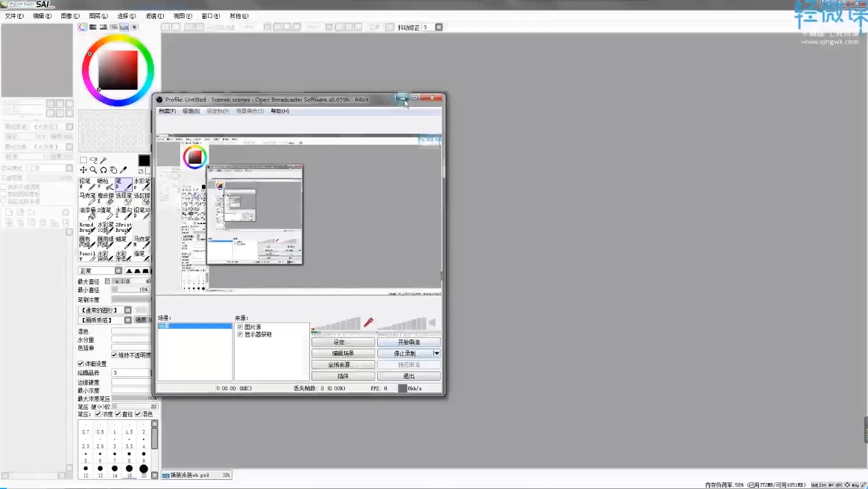The image size is (868, 489).
Task: Click the foreground black color swatch
Action: click(x=144, y=160)
